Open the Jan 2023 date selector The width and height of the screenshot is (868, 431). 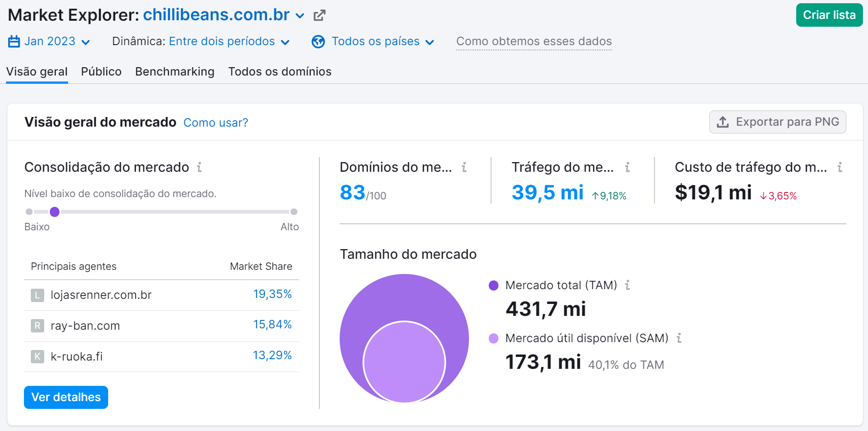[51, 41]
